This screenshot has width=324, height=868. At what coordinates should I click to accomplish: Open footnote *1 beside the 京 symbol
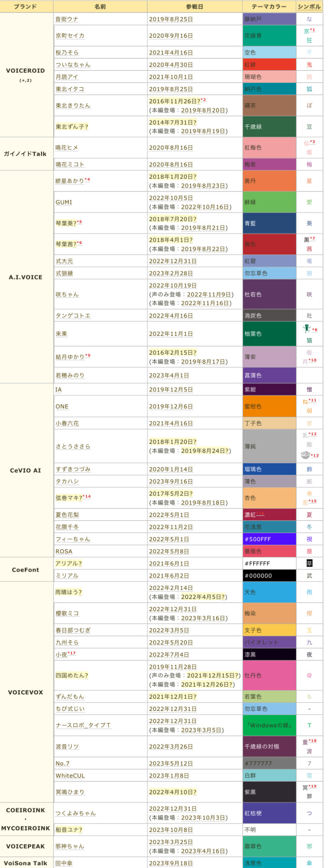(x=313, y=30)
